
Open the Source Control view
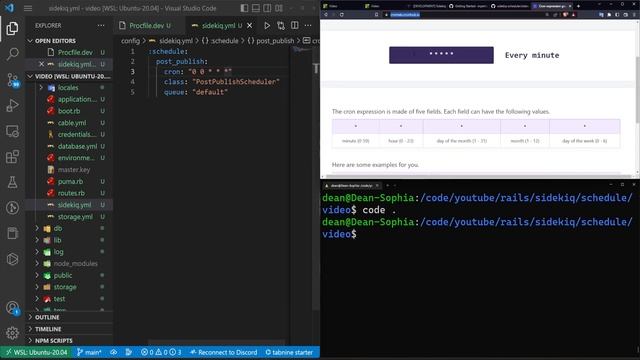point(12,80)
